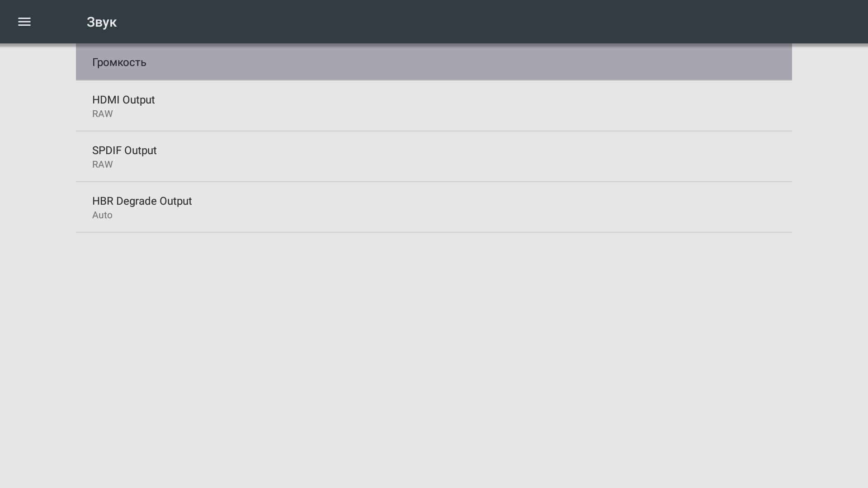Select the Громкость volume setting
Image resolution: width=868 pixels, height=488 pixels.
pos(434,62)
